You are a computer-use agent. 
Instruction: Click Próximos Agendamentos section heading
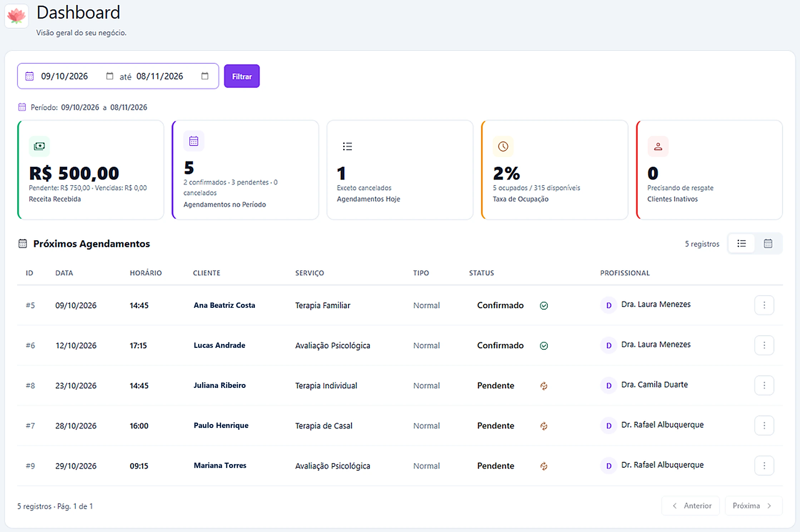(92, 243)
